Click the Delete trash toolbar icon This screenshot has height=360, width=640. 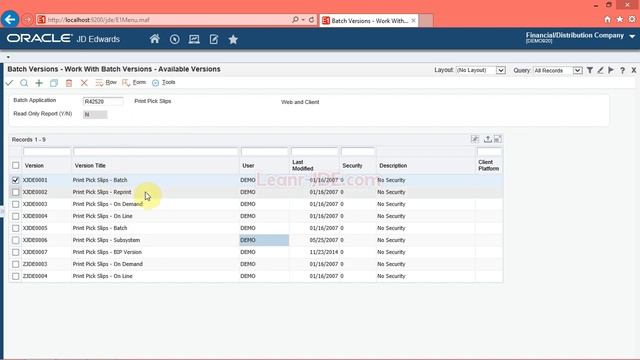pyautogui.click(x=69, y=83)
